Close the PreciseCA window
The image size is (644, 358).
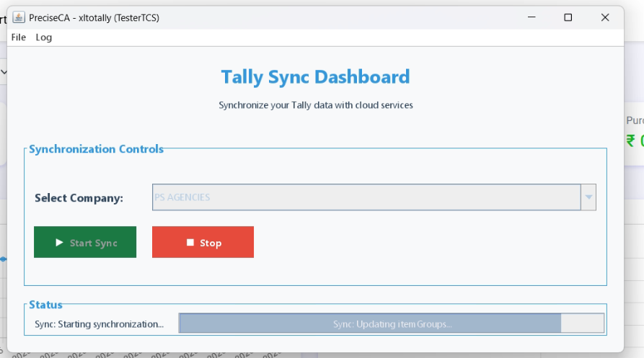605,17
